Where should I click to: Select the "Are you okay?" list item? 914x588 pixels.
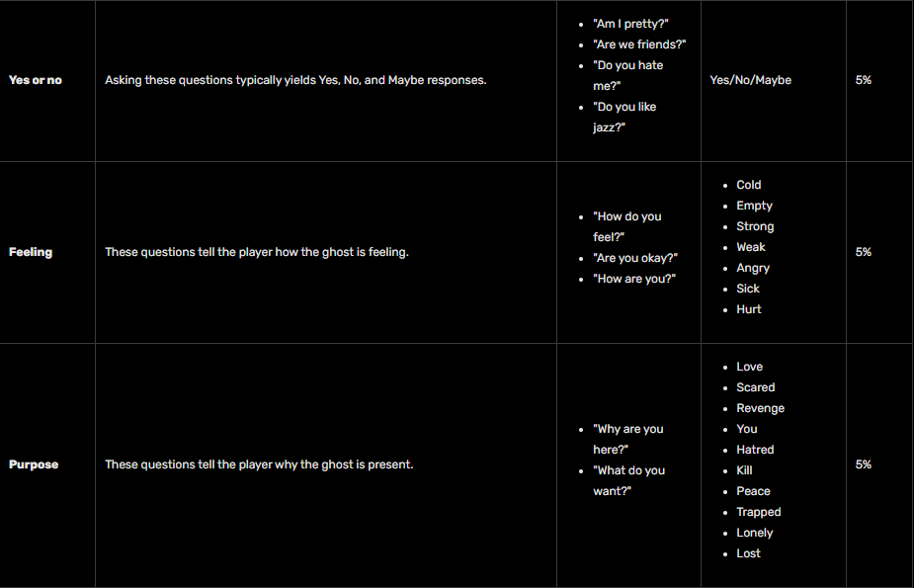click(x=634, y=258)
